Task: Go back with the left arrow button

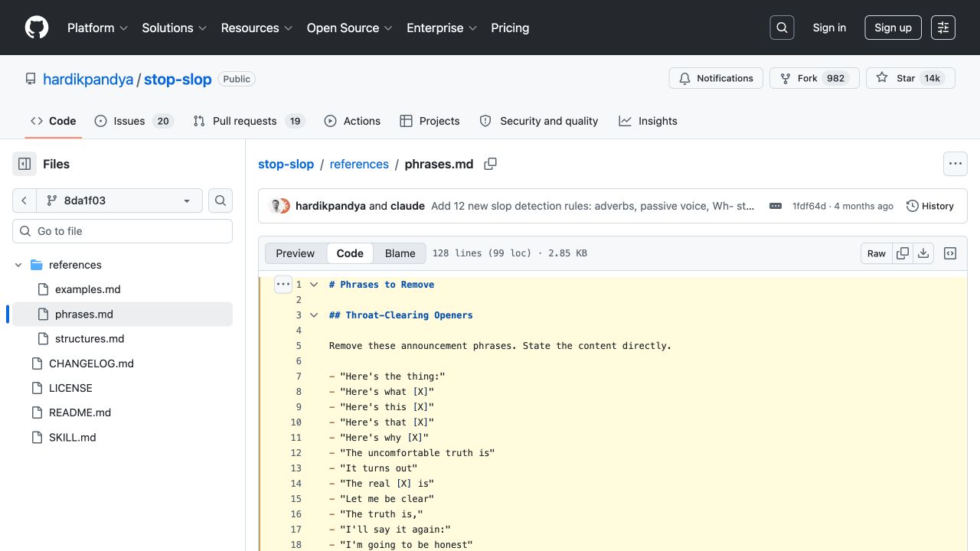Action: click(x=24, y=201)
